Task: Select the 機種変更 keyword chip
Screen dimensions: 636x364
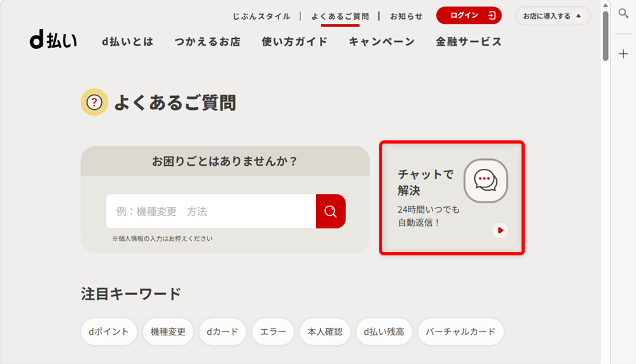Action: 168,332
